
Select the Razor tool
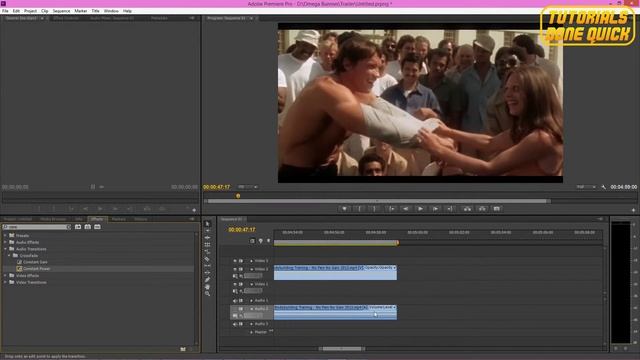tap(207, 259)
